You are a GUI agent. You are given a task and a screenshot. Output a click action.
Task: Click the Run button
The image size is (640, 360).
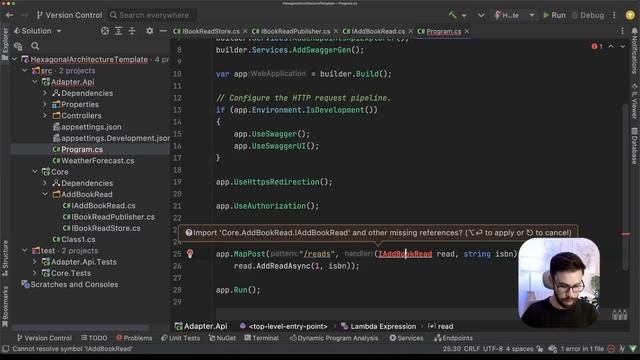[554, 15]
